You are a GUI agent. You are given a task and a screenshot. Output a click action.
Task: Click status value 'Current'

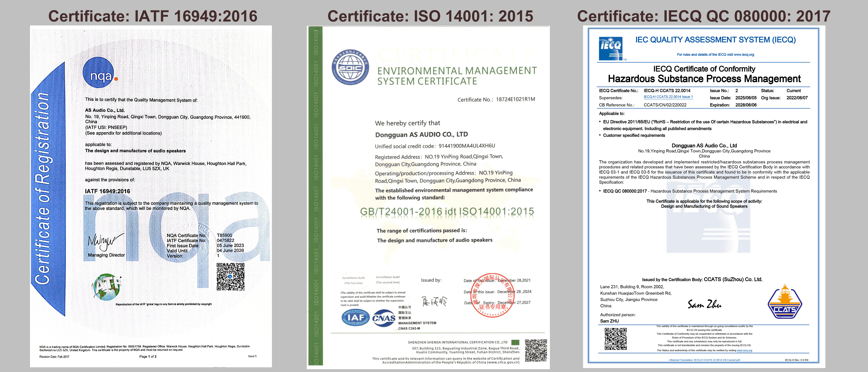point(794,91)
